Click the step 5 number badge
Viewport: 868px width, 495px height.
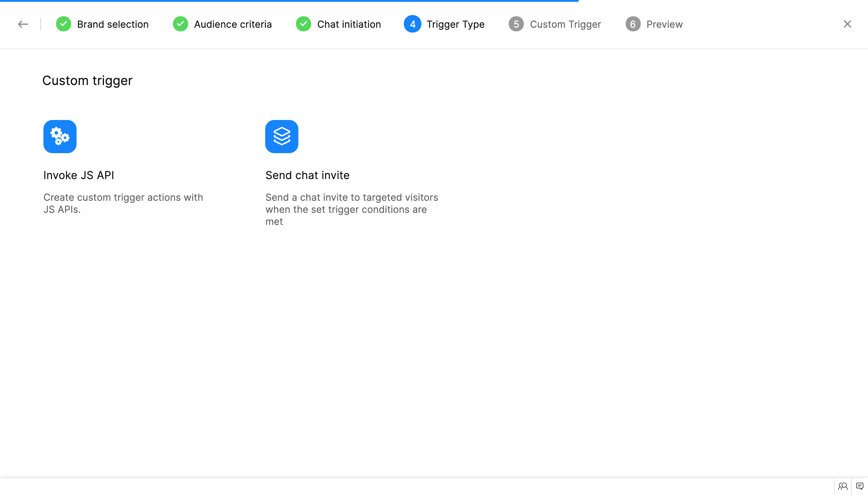(516, 24)
